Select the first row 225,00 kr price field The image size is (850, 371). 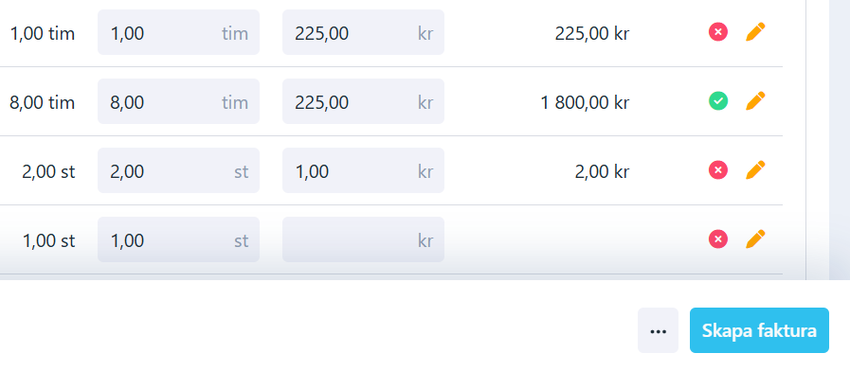363,32
